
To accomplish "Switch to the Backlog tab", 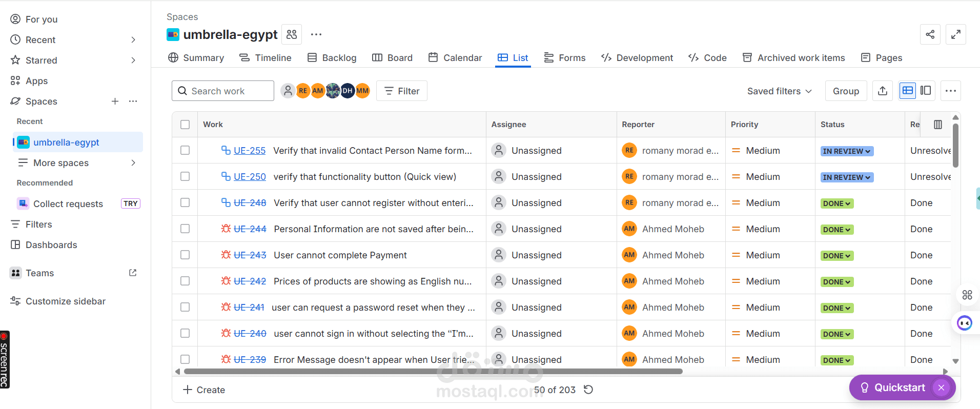I will point(332,57).
